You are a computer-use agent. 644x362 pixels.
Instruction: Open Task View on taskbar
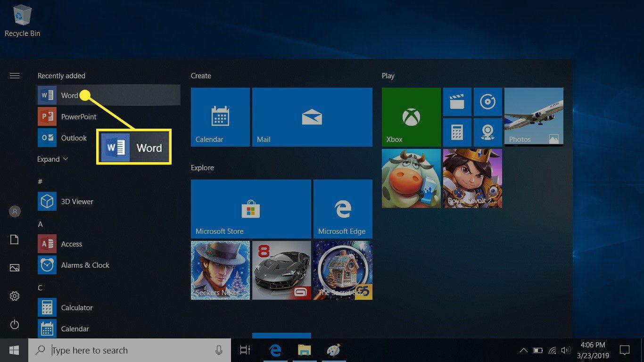click(x=245, y=350)
